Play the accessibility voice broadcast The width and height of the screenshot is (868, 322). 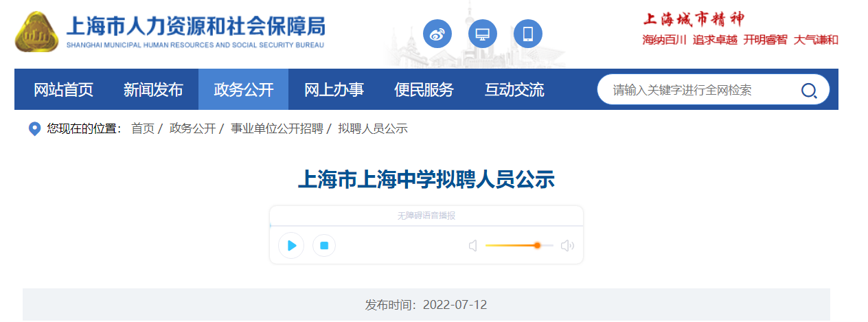click(x=291, y=245)
